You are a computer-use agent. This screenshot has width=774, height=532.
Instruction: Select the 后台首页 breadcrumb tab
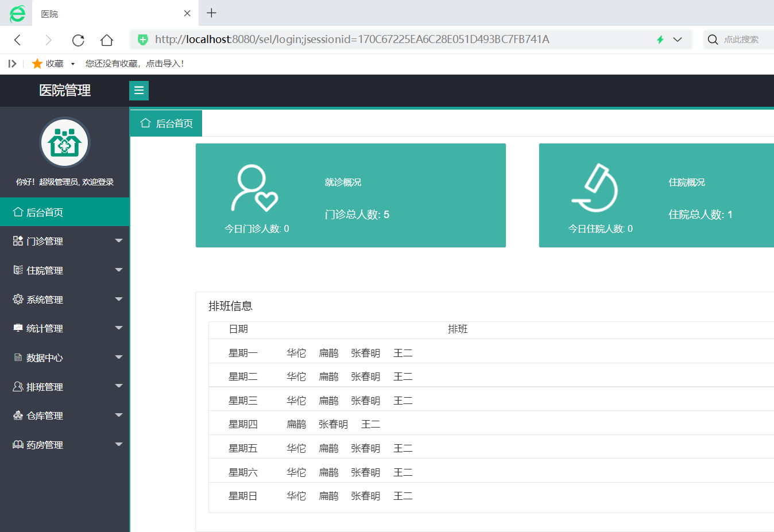165,123
